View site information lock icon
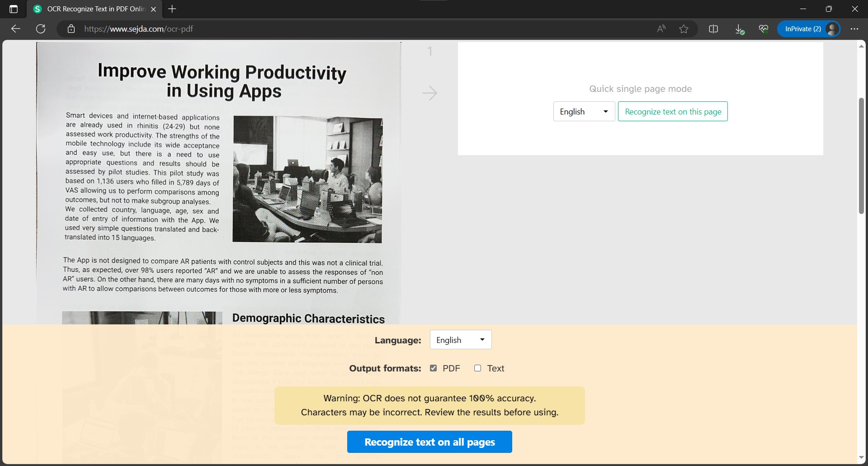 pyautogui.click(x=71, y=29)
